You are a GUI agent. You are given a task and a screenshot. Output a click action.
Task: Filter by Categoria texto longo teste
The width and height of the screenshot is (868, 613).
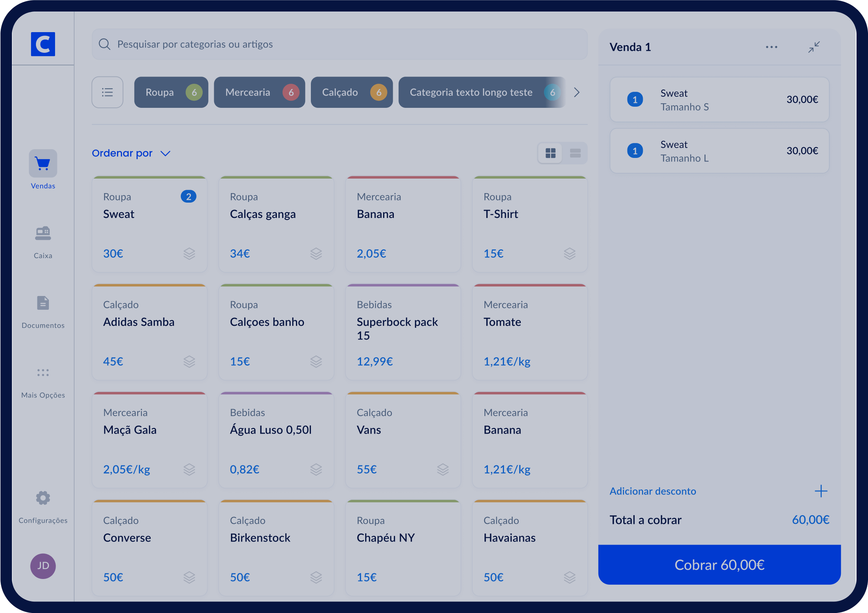[482, 92]
